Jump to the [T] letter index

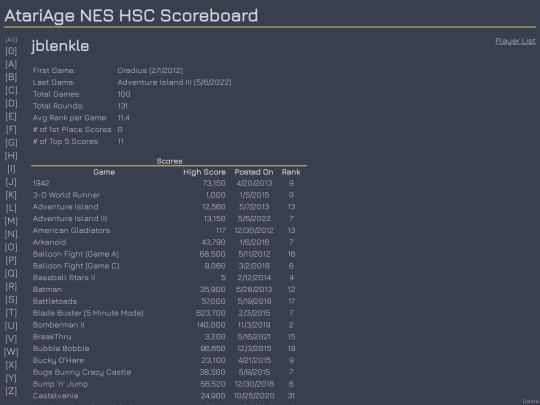(x=11, y=313)
